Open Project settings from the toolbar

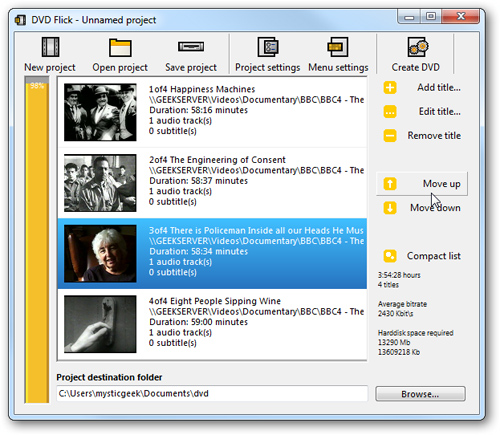pos(268,47)
